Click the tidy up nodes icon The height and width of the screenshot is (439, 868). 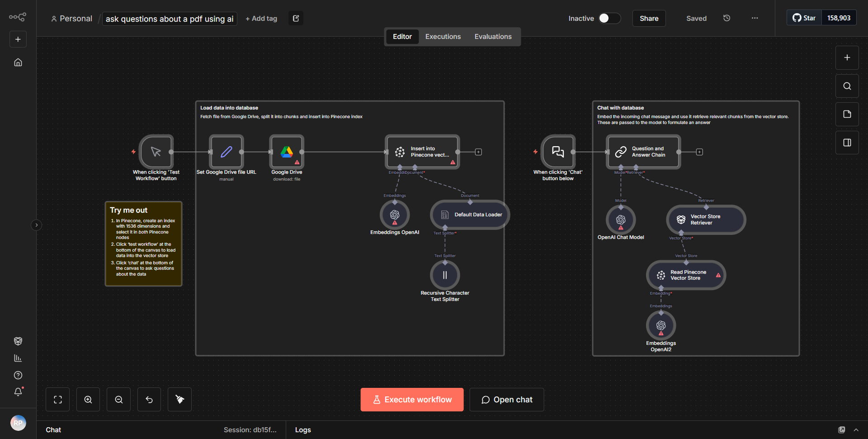pos(179,400)
